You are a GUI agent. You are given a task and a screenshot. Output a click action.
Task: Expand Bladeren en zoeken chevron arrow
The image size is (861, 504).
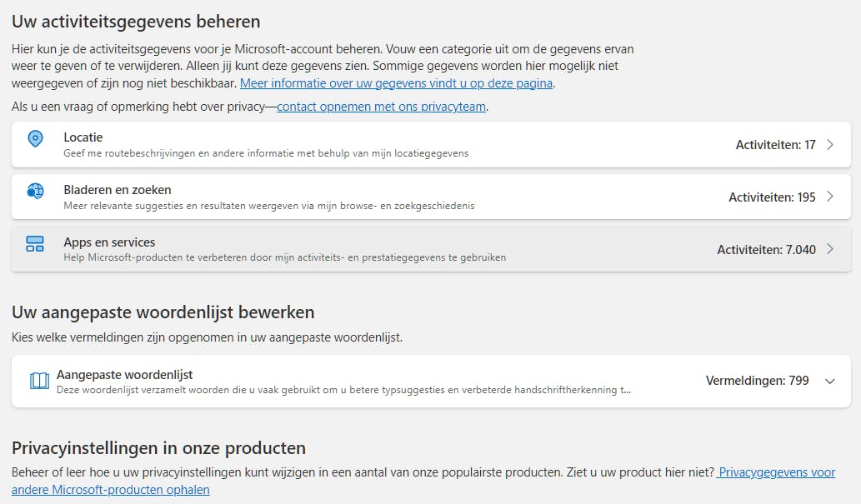tap(829, 197)
